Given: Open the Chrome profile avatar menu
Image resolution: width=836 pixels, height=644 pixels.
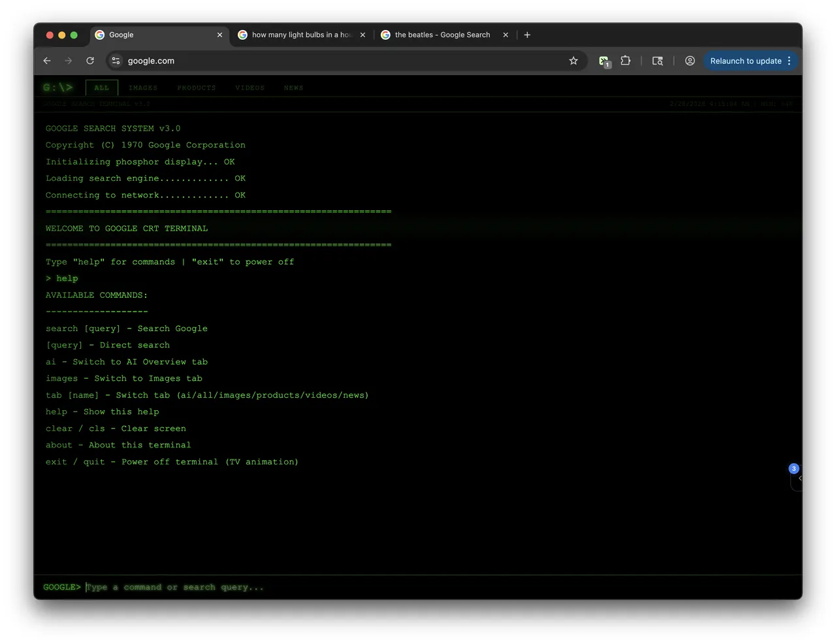Looking at the screenshot, I should click(690, 61).
